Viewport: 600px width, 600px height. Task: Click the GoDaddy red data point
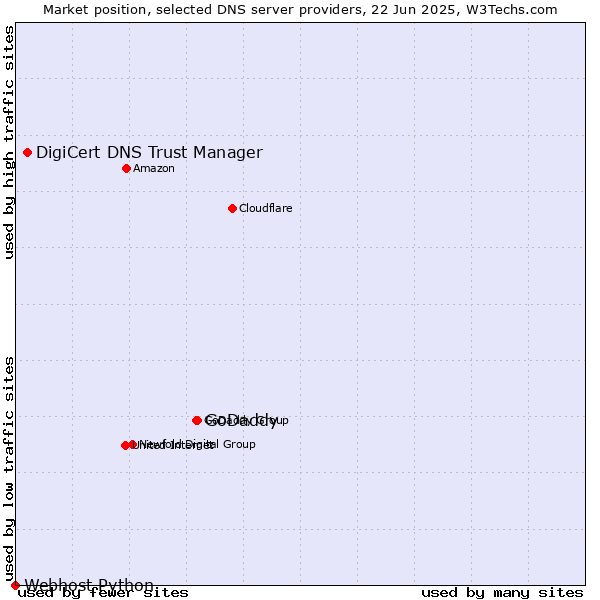click(x=197, y=421)
